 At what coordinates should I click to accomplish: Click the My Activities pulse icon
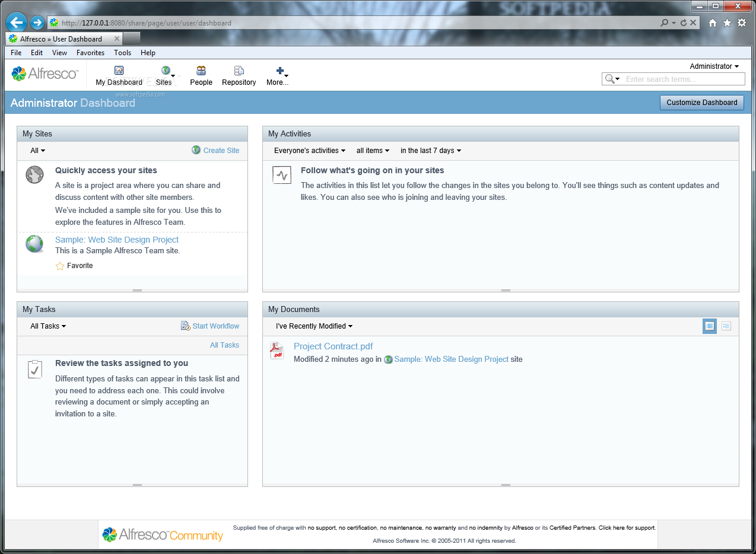(282, 175)
